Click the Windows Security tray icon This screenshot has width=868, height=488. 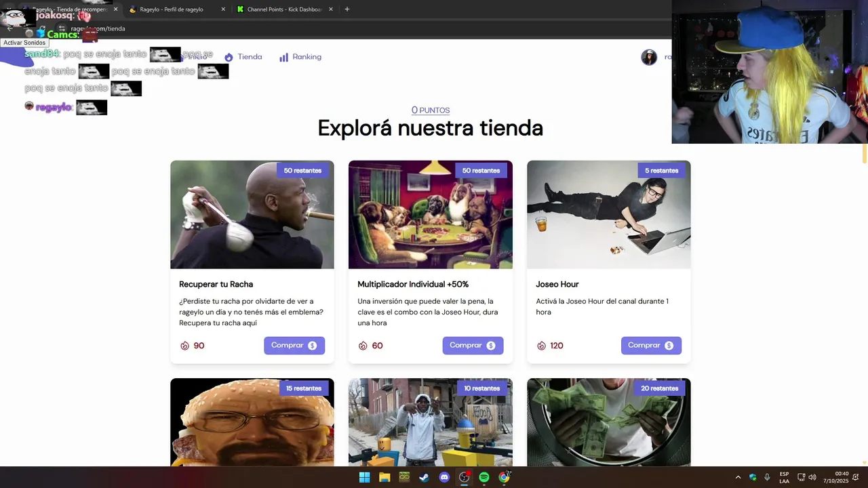[753, 477]
